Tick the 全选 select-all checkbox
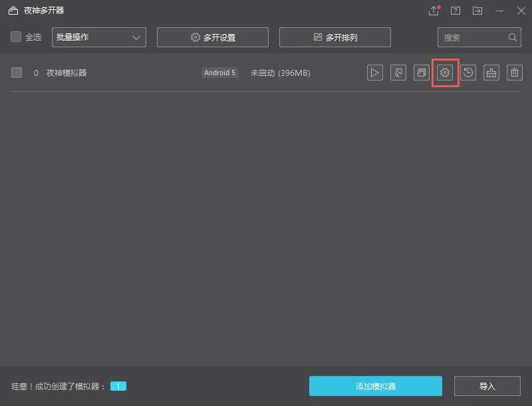The image size is (532, 406). tap(16, 37)
